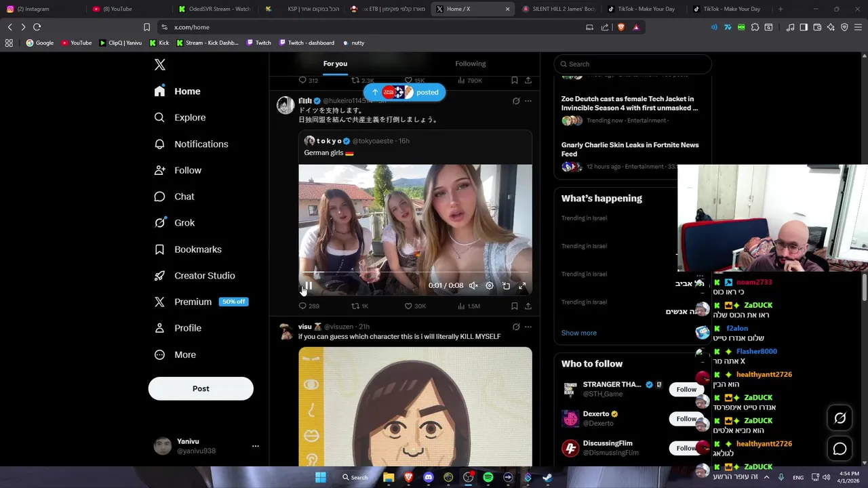Enter video fullscreen mode

coord(522,286)
